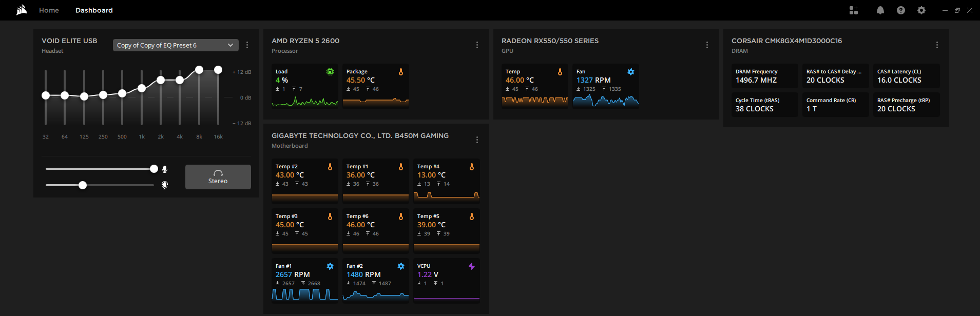Screen dimensions: 980x316
Task: Select the CPU Load graph
Action: point(305,101)
